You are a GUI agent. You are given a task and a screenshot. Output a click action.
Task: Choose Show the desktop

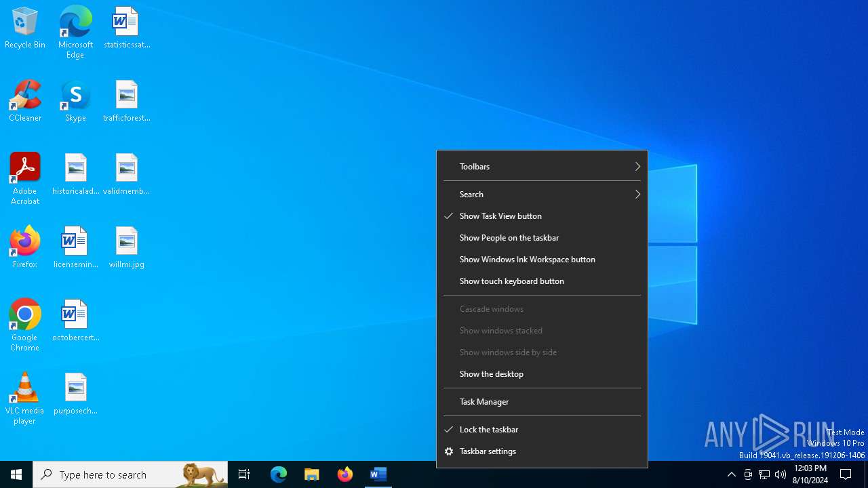pos(542,374)
